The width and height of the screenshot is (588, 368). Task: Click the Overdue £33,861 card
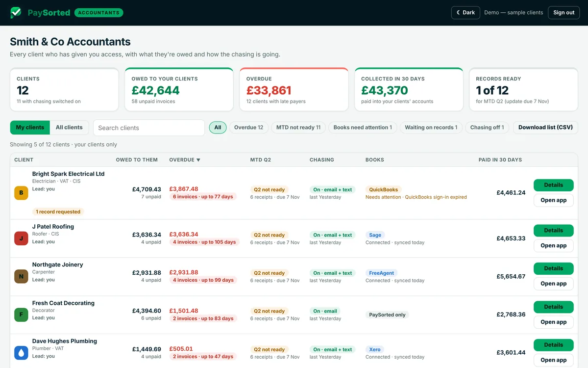coord(294,89)
